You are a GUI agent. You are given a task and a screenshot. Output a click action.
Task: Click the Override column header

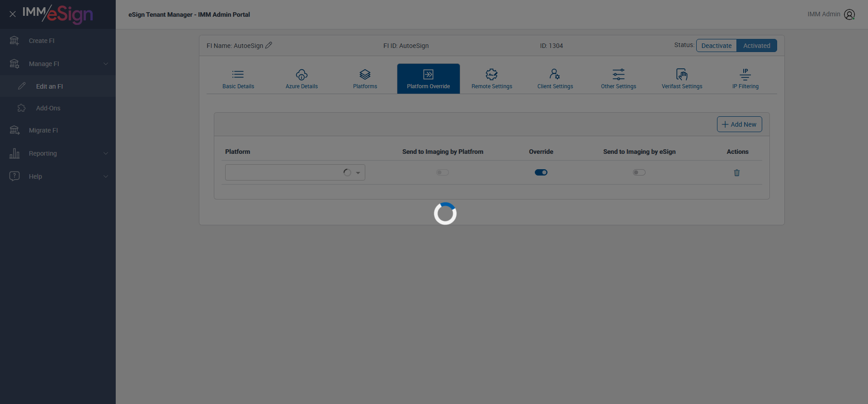tap(541, 152)
